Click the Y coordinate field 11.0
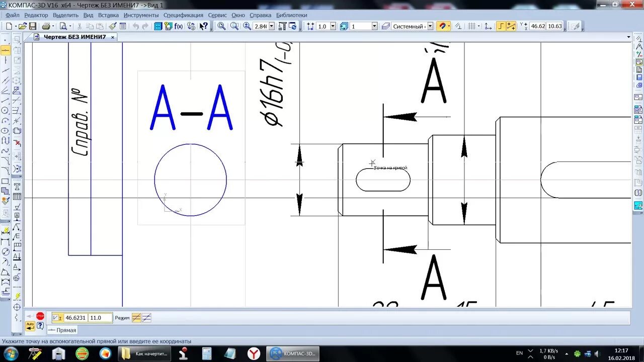644x362 pixels. pos(101,318)
